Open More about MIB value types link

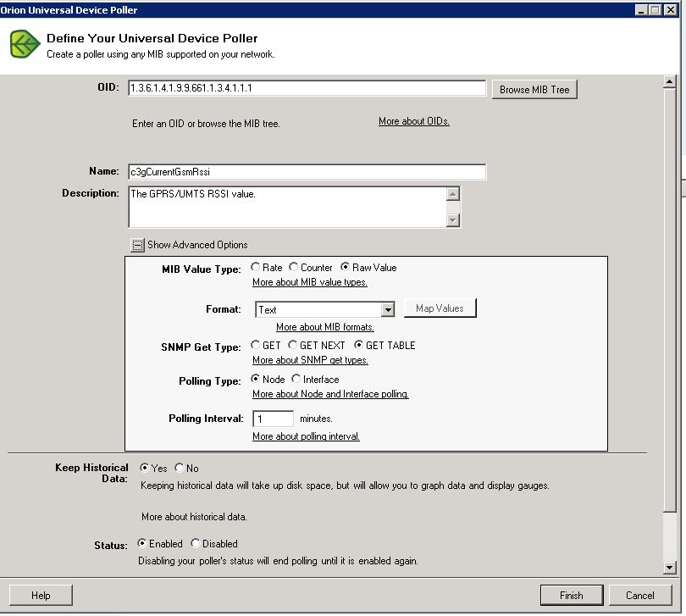(310, 282)
